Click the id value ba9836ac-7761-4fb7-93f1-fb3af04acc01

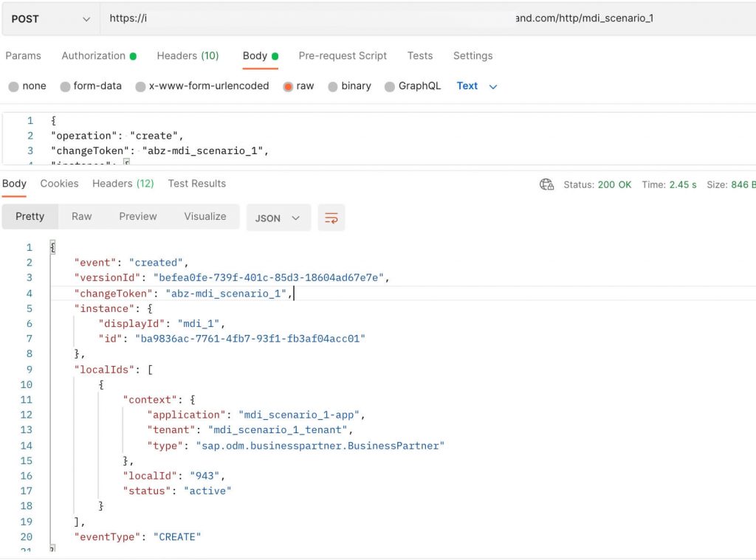250,339
